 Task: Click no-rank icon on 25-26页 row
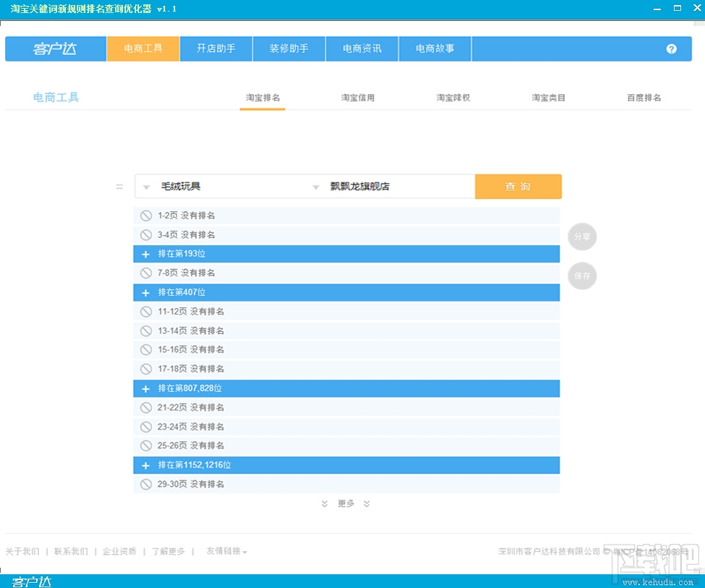145,446
